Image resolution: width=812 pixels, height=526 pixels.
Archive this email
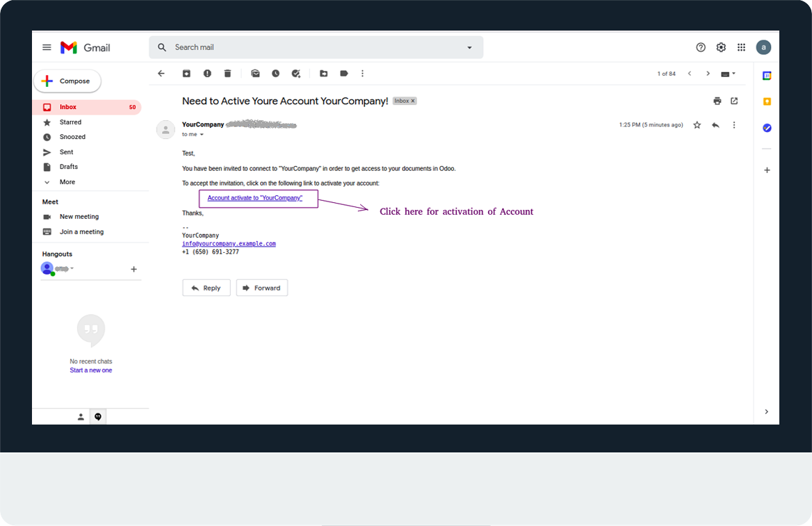(x=186, y=74)
